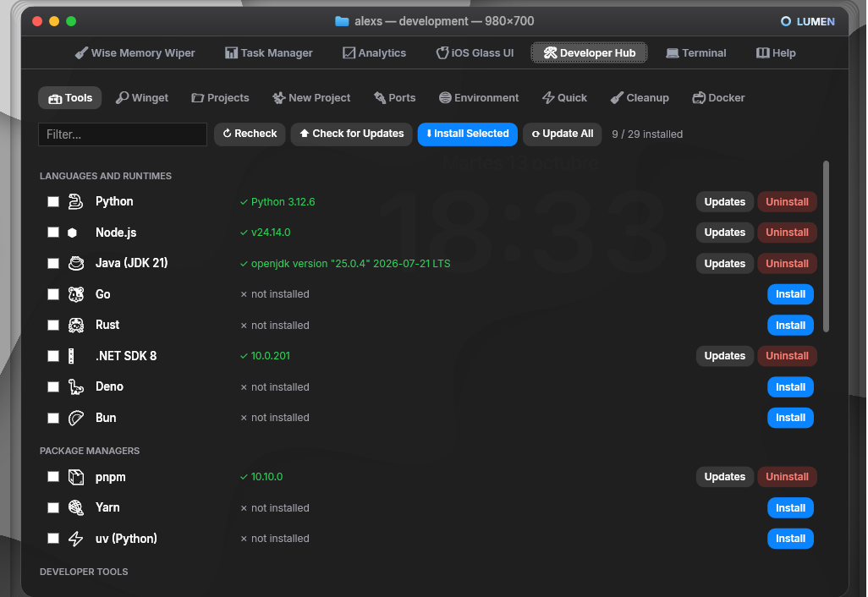Screen dimensions: 868x597
Task: Tick the Node.js checkbox
Action: pyautogui.click(x=53, y=233)
